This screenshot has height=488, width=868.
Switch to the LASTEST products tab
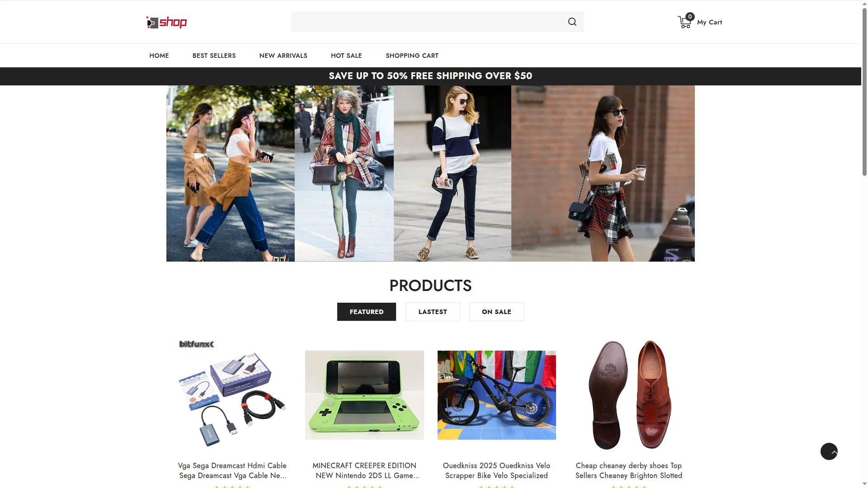click(x=433, y=312)
